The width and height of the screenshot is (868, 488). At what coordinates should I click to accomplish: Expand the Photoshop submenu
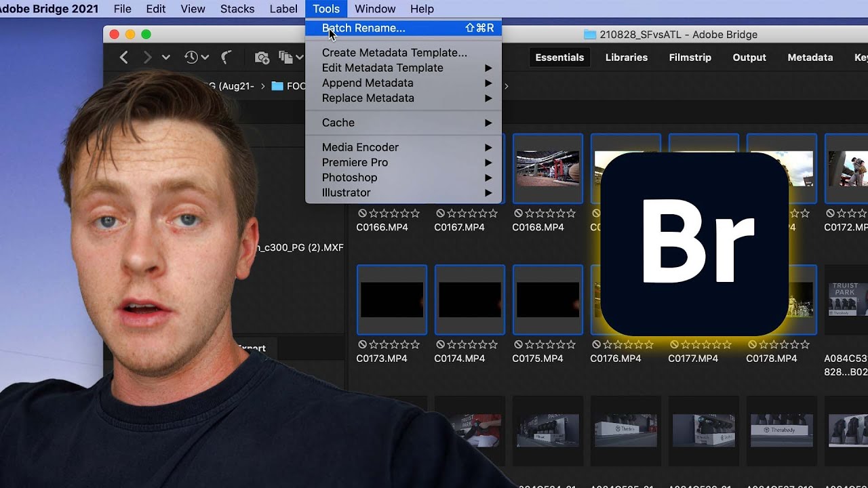click(x=488, y=178)
